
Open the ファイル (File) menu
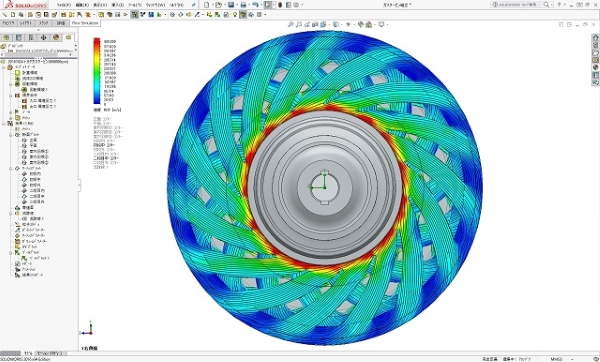pyautogui.click(x=64, y=5)
